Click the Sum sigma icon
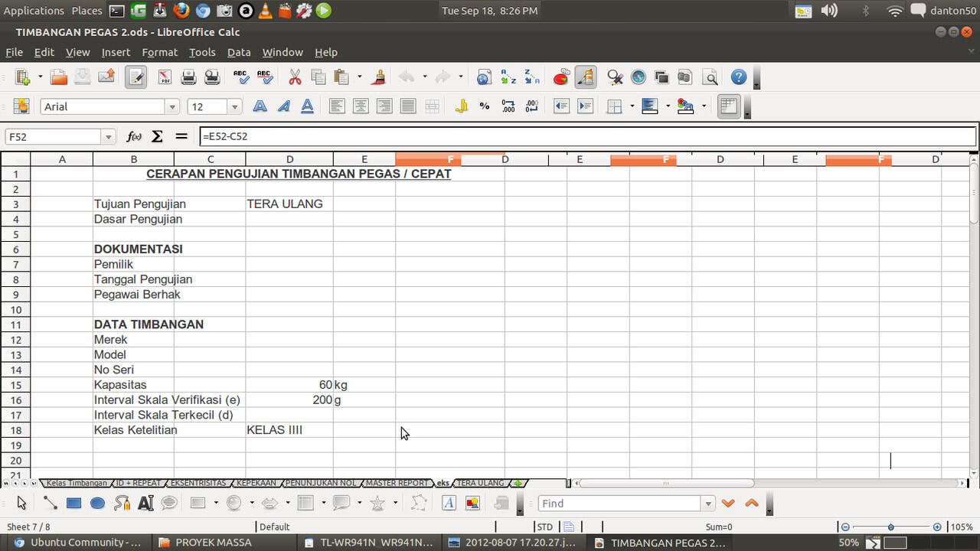 click(x=157, y=136)
